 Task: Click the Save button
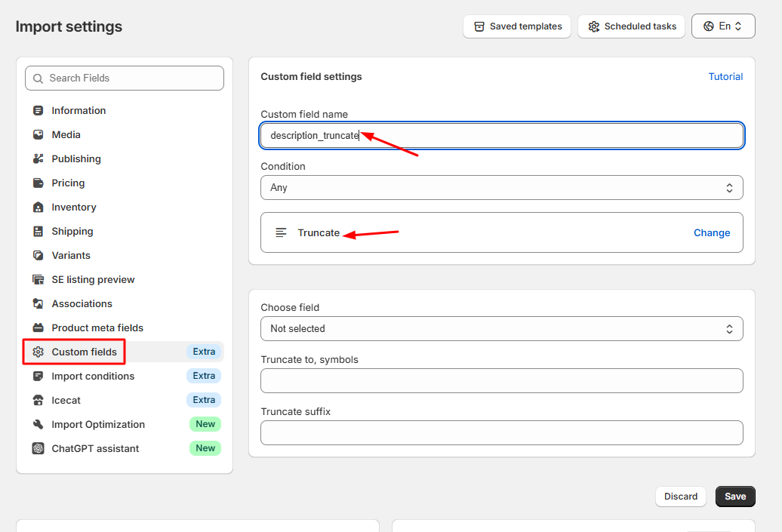[x=735, y=497]
